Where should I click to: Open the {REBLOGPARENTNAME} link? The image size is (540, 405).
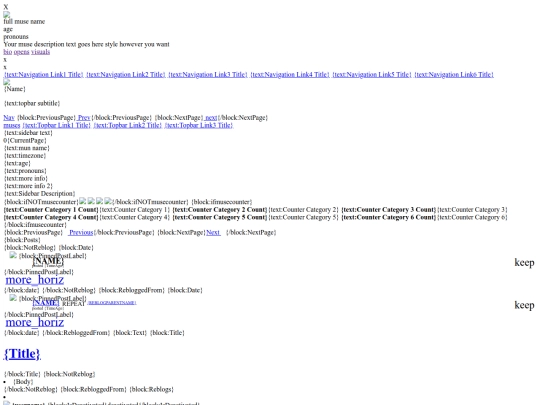click(x=112, y=303)
